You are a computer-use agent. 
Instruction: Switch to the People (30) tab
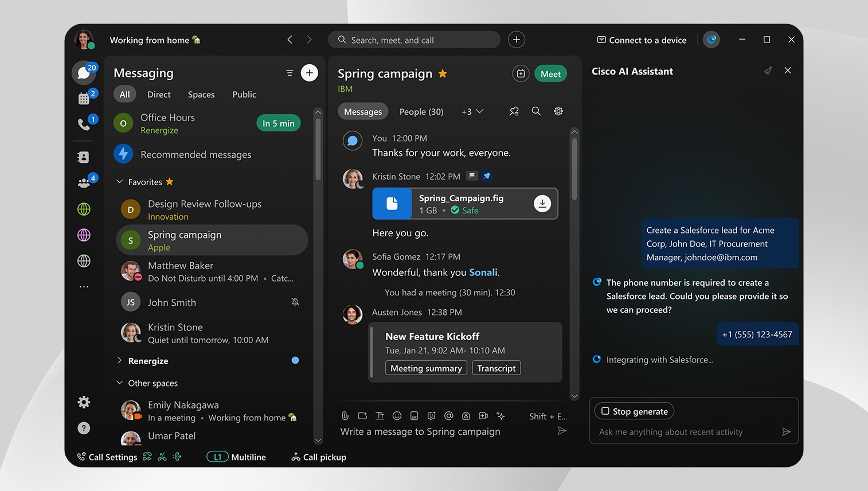(x=421, y=112)
